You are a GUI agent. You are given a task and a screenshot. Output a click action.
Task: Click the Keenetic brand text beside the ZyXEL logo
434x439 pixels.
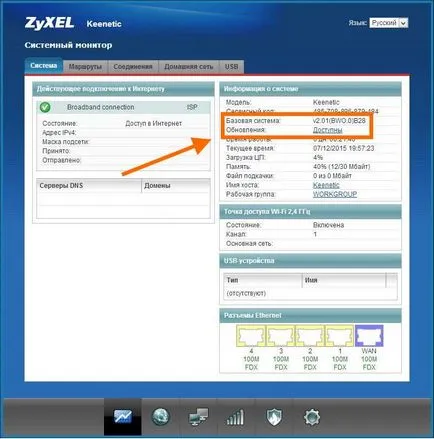[x=104, y=24]
